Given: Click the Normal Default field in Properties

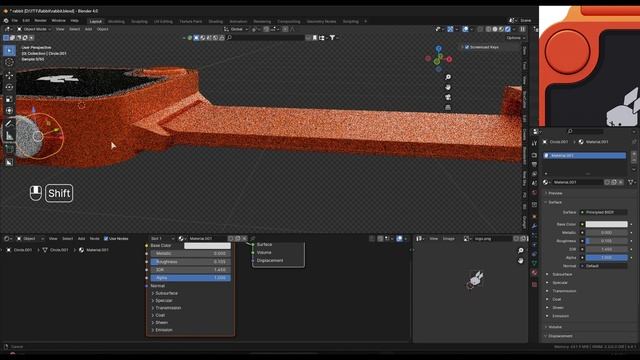Looking at the screenshot, I should click(x=604, y=266).
